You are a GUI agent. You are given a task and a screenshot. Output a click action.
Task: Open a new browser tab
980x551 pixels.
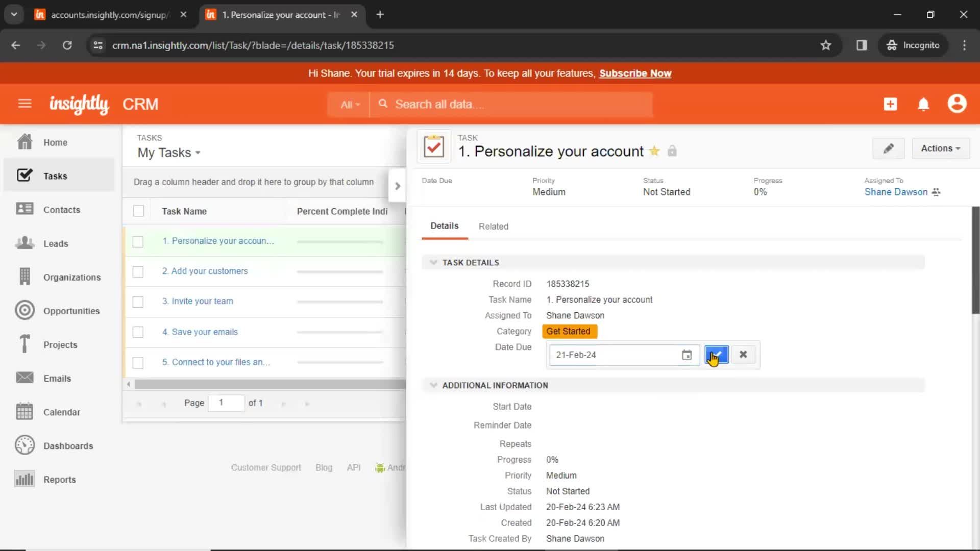tap(380, 15)
